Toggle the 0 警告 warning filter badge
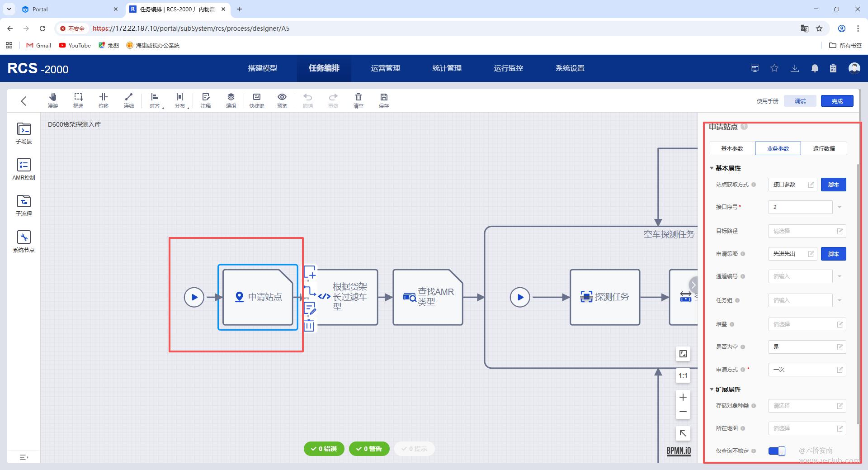 pyautogui.click(x=369, y=449)
